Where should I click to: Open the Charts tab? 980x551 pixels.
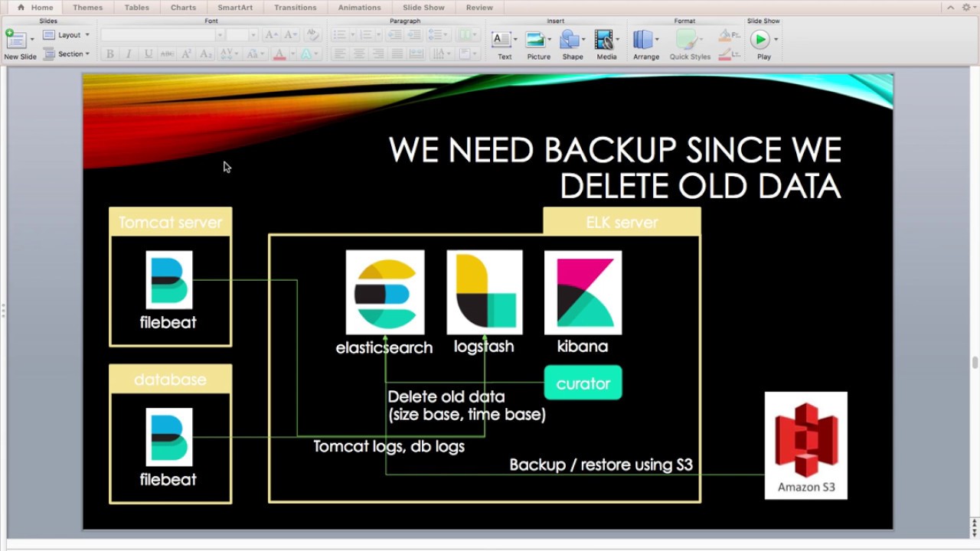(x=184, y=7)
